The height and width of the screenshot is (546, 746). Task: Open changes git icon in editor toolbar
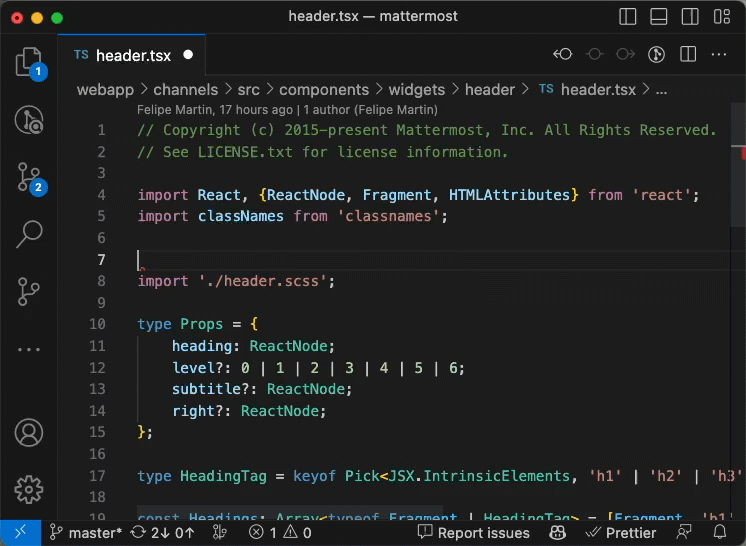(x=657, y=54)
